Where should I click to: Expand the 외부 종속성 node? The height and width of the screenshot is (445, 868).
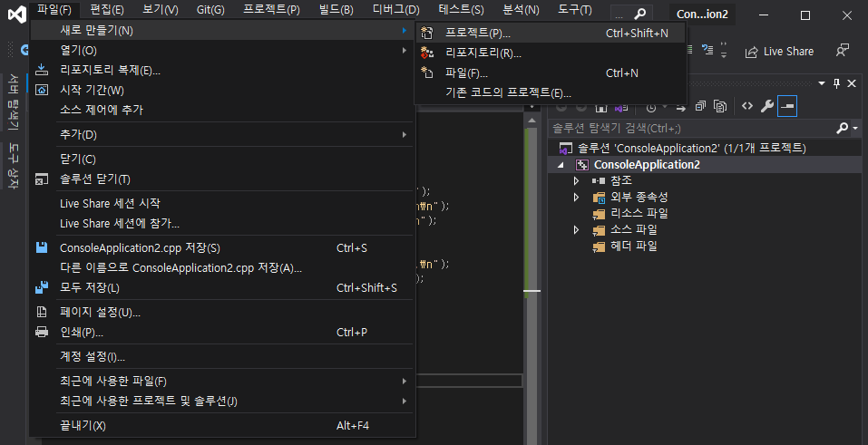[576, 197]
